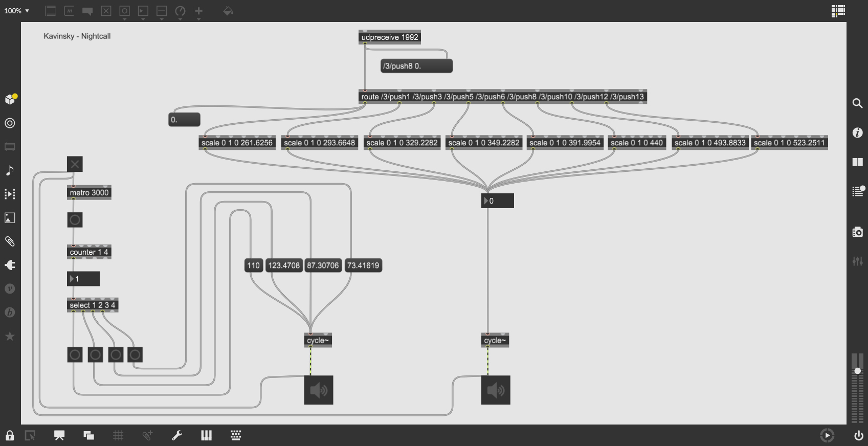Show the keyboard piano icon in bottom toolbar
This screenshot has width=868, height=446.
(206, 435)
